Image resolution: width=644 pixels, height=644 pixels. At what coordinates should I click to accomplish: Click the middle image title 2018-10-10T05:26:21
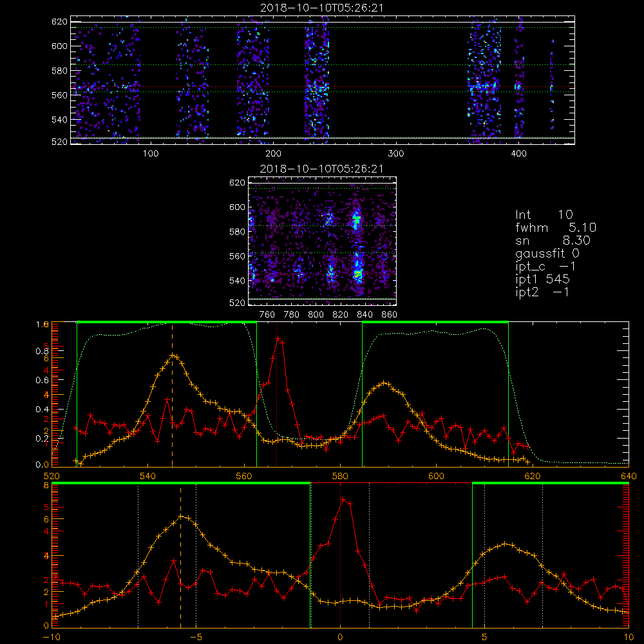point(321,169)
